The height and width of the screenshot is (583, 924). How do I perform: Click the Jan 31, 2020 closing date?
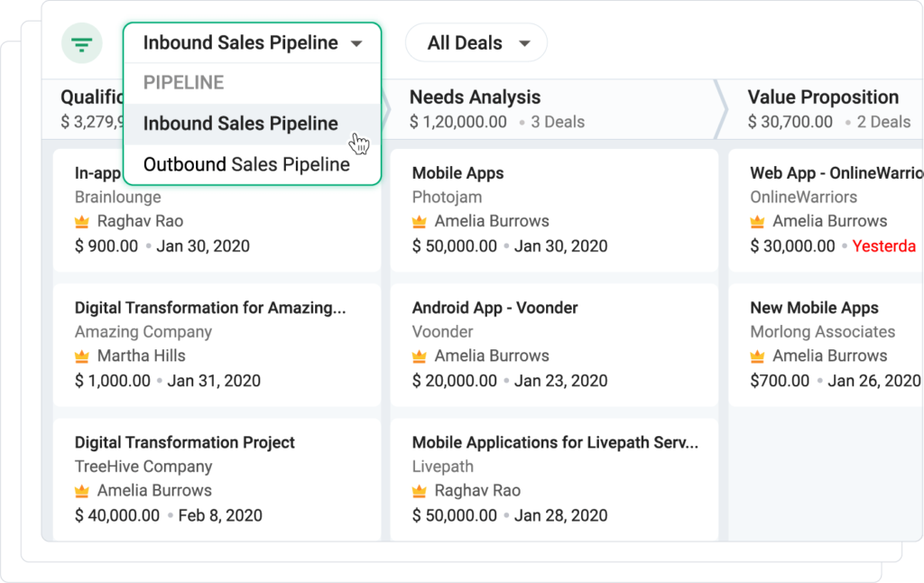click(214, 381)
